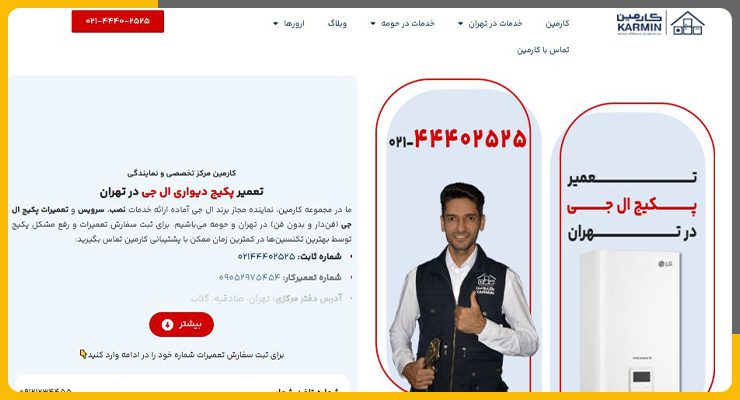Click the Karmin house logo icon
The width and height of the screenshot is (740, 400).
point(688,23)
